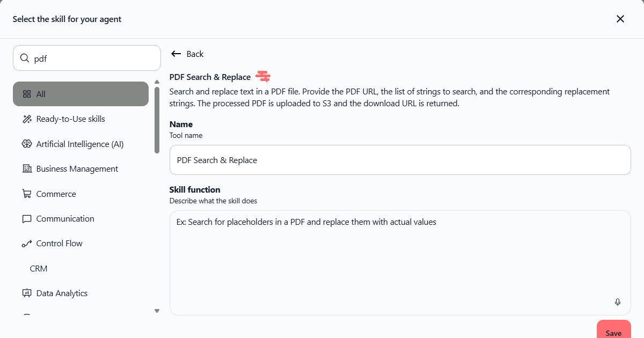Click the Ready-to-Use skills wand icon
644x338 pixels.
[x=27, y=119]
